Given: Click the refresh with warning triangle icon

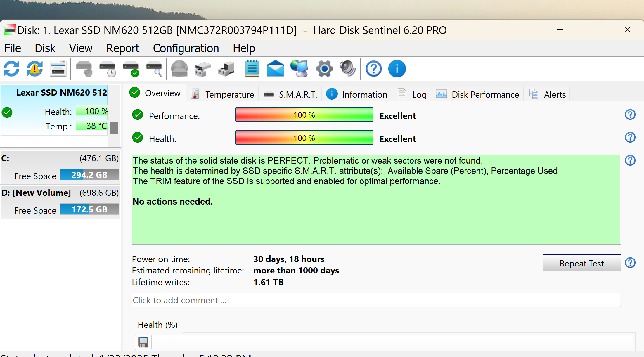Looking at the screenshot, I should pos(35,69).
